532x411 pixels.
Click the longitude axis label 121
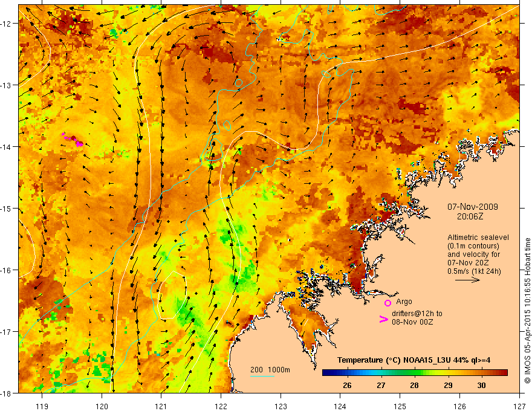(161, 406)
